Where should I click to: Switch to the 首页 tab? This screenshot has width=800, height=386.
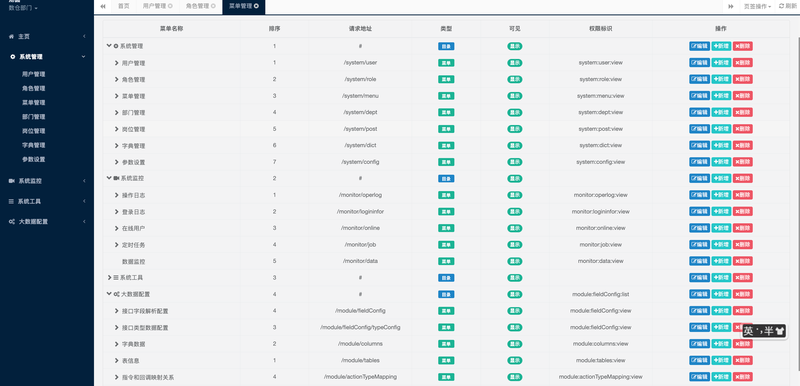(123, 7)
